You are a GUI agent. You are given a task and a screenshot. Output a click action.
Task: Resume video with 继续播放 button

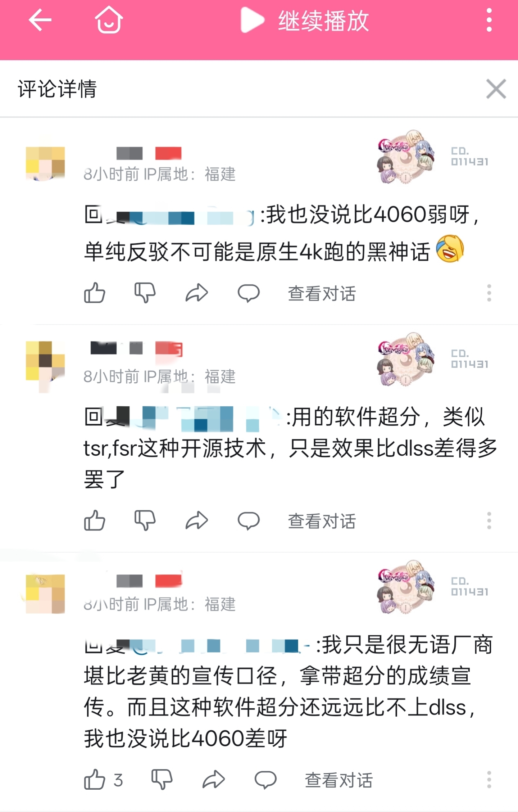pyautogui.click(x=305, y=21)
